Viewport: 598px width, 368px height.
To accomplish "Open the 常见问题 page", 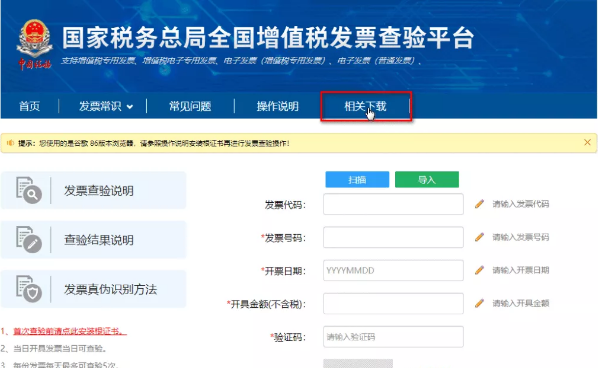I will click(x=190, y=106).
